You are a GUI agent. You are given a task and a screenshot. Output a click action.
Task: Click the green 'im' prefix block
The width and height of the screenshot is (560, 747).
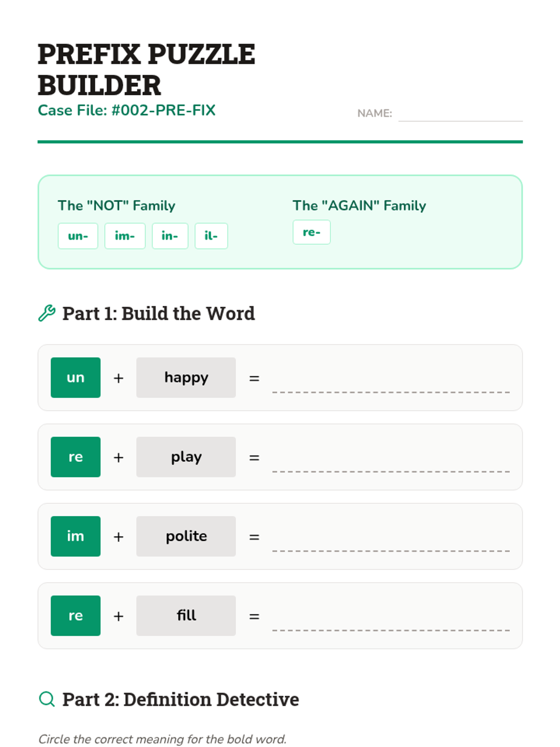pyautogui.click(x=76, y=536)
